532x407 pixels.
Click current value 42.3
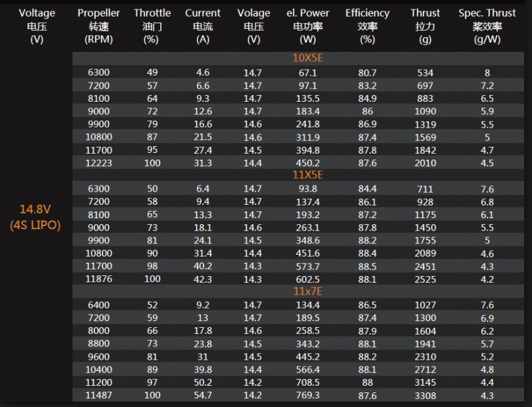point(203,279)
